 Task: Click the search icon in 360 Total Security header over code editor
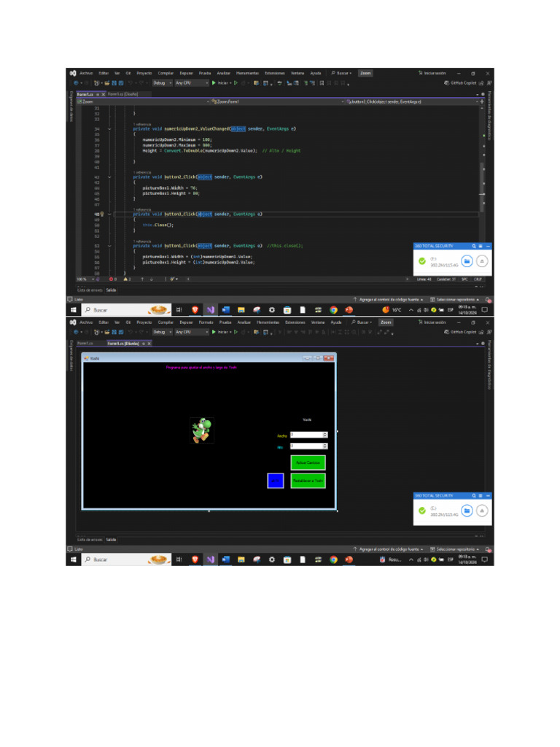pyautogui.click(x=474, y=247)
